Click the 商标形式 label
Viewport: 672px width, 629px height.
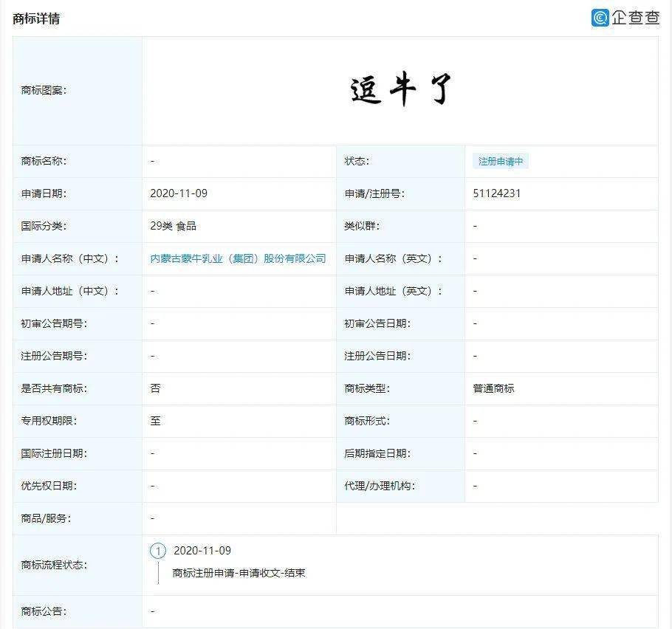[x=367, y=422]
